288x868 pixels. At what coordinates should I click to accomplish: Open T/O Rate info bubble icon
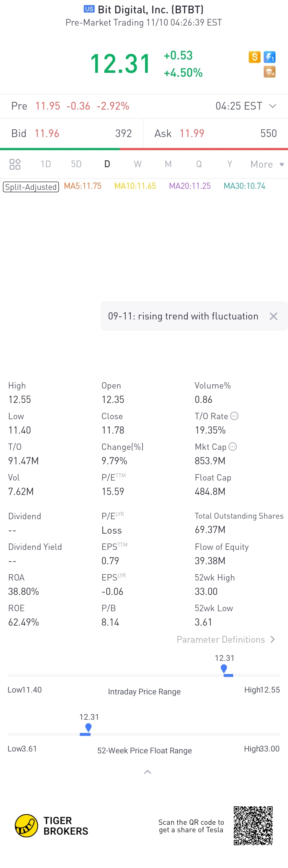[234, 416]
